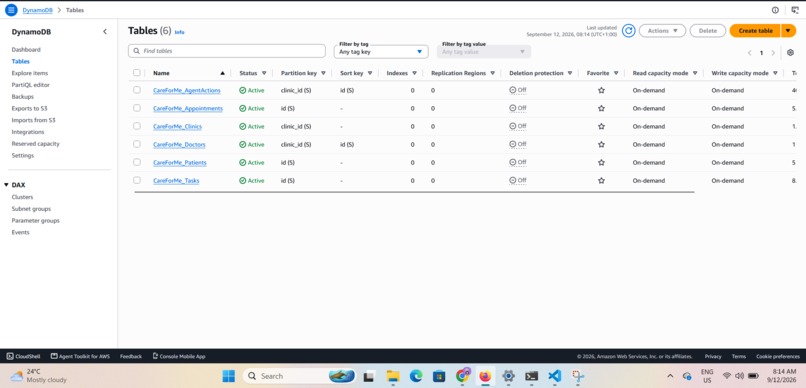806x388 pixels.
Task: Open the Read capacity mode column arrow
Action: point(695,73)
